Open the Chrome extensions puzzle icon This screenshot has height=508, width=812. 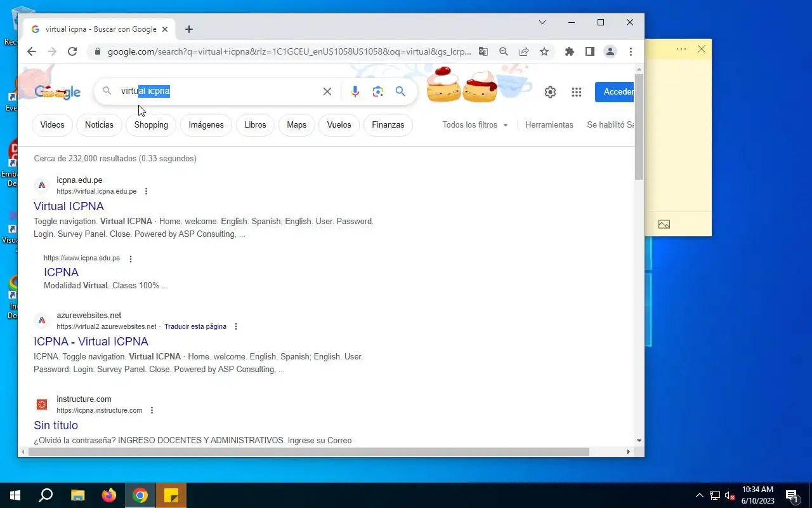(570, 51)
